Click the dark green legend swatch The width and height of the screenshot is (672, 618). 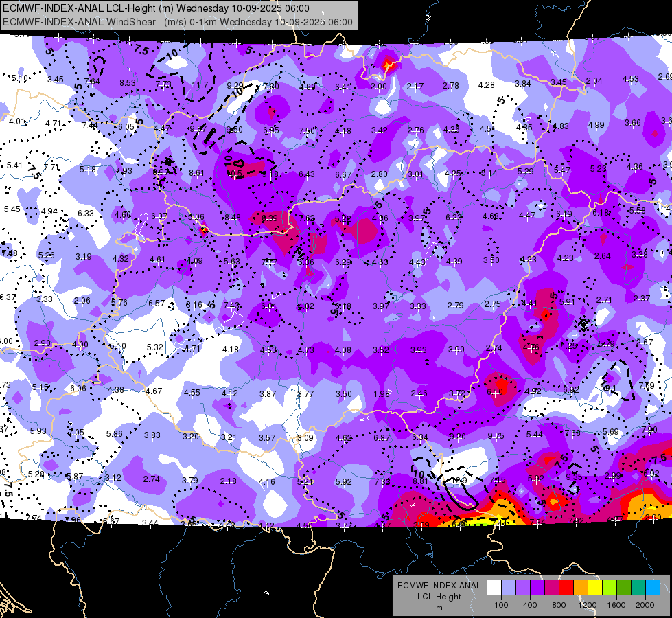pyautogui.click(x=623, y=588)
